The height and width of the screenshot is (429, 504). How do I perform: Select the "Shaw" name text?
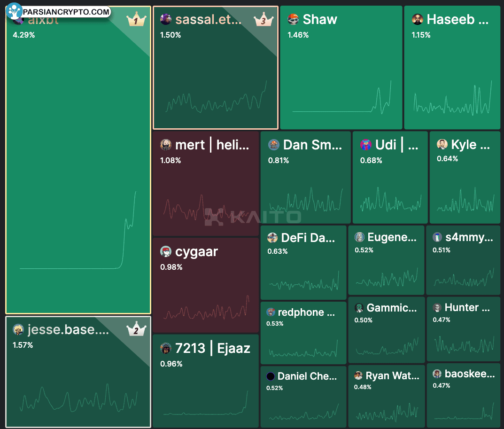click(x=320, y=20)
